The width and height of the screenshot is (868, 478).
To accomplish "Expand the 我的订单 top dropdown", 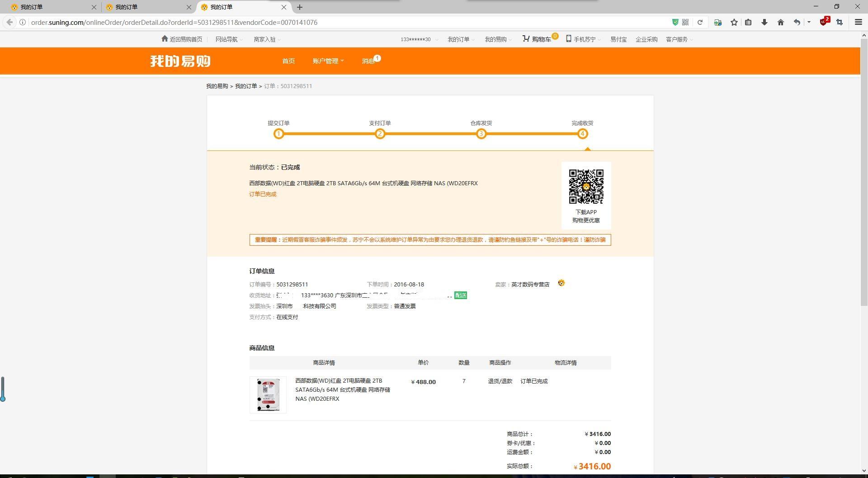I will click(x=461, y=39).
